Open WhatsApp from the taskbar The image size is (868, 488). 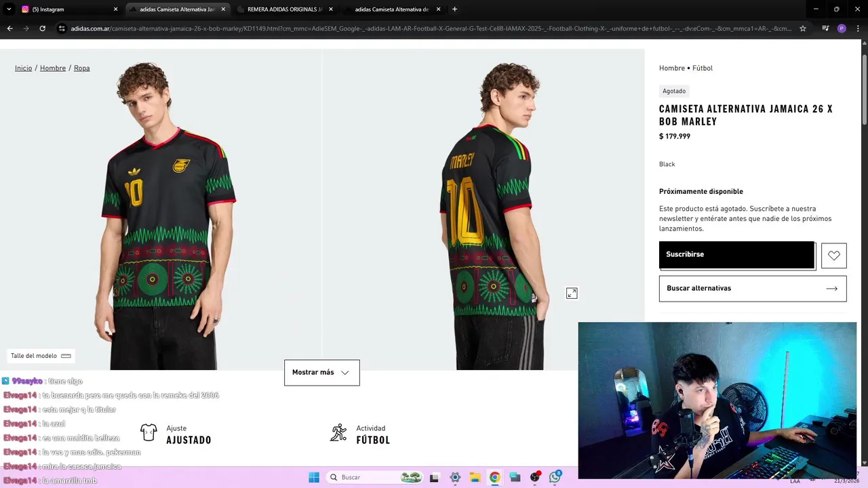[555, 477]
